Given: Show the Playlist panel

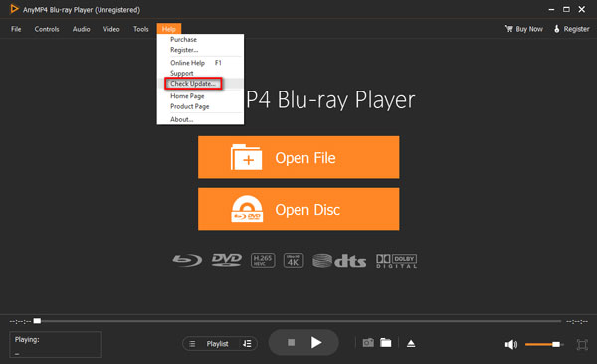Looking at the screenshot, I should click(x=217, y=344).
